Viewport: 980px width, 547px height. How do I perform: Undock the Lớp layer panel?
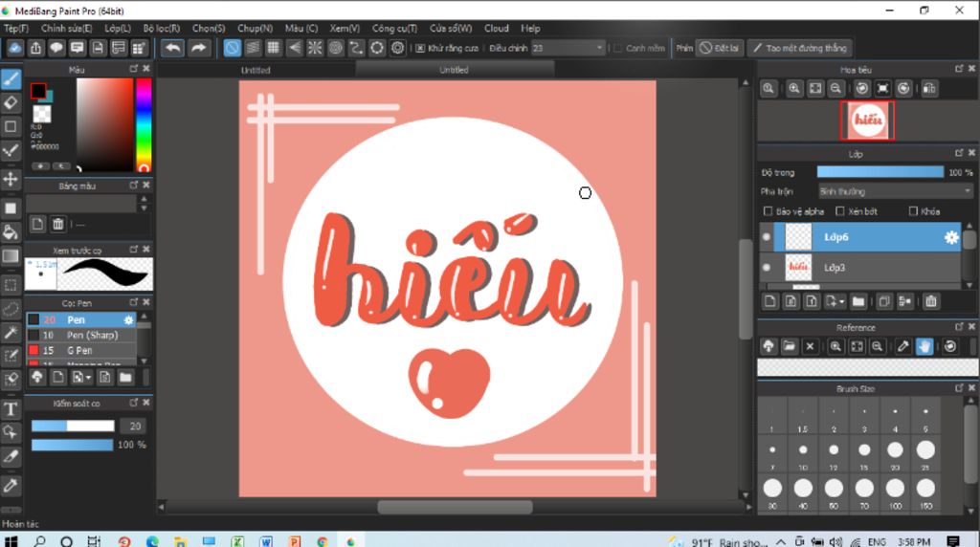tap(959, 153)
